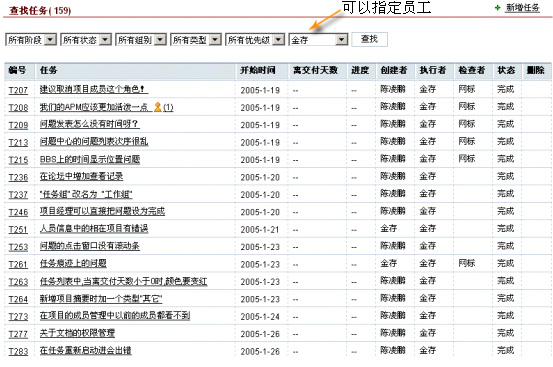Expand the 所有类型 dropdown list

(196, 40)
